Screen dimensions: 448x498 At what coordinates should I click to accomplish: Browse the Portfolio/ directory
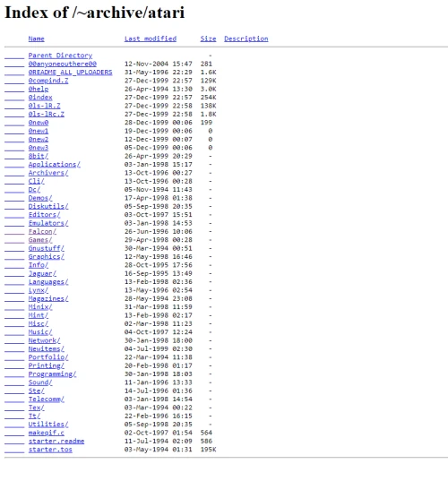coord(48,357)
